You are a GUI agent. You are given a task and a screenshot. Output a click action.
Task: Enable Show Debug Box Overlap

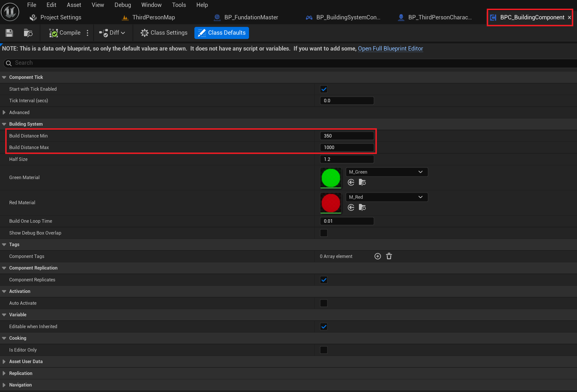pos(324,233)
